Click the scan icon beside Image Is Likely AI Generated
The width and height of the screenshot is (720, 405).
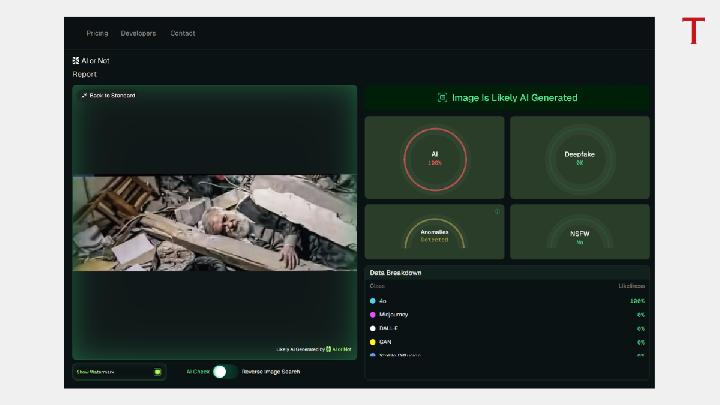(x=442, y=98)
